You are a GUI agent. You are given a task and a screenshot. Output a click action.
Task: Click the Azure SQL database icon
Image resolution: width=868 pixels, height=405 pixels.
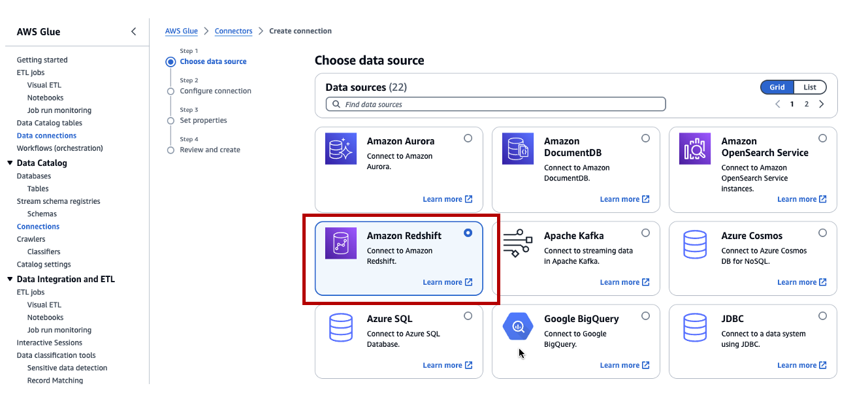(x=341, y=327)
